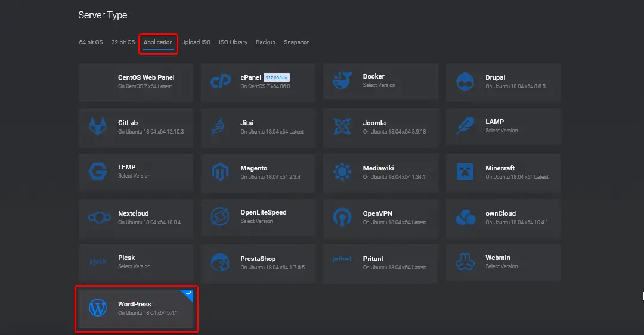Open Docker Select Version option
The height and width of the screenshot is (335, 644).
click(x=379, y=85)
